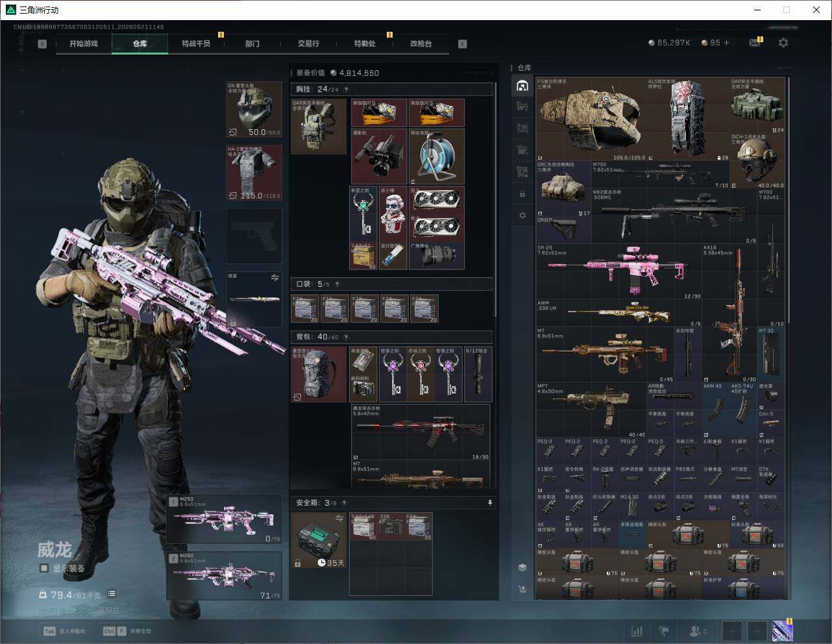This screenshot has height=644, width=832.
Task: Select the equipped GN helmet slot
Action: tap(254, 109)
